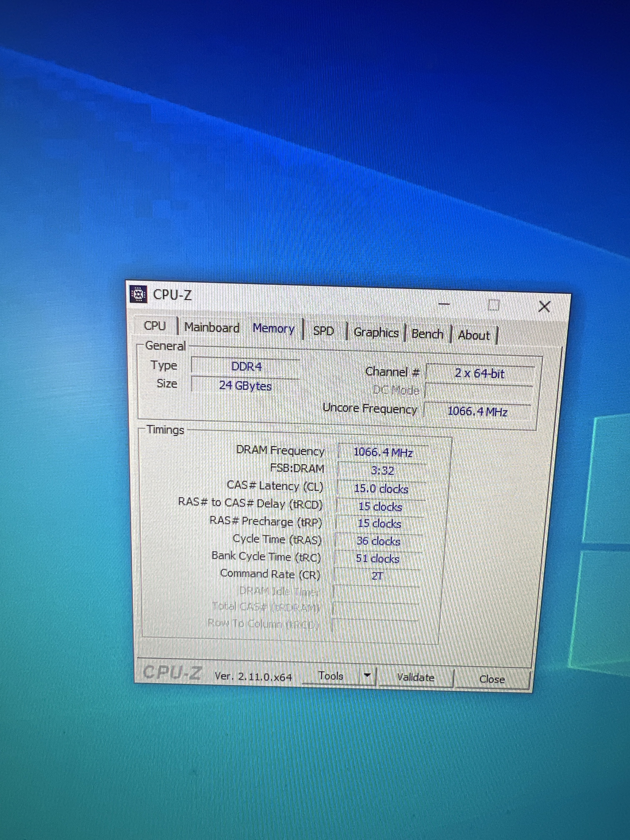Minimize the CPU-Z window

[444, 304]
